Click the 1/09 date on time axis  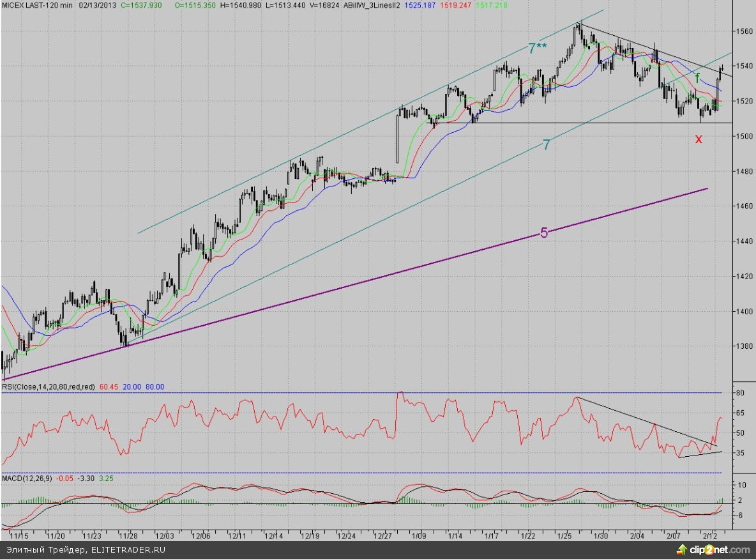(x=419, y=536)
